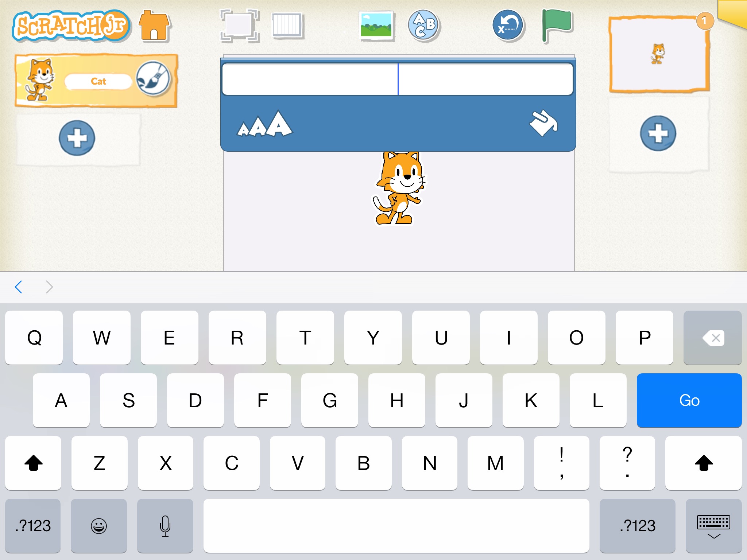Toggle full screen presentation mode icon

(x=239, y=26)
